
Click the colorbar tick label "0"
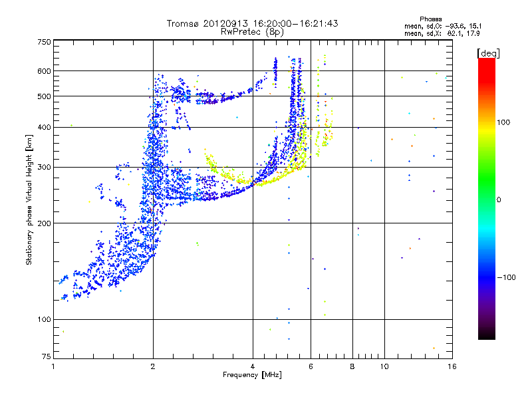point(499,200)
